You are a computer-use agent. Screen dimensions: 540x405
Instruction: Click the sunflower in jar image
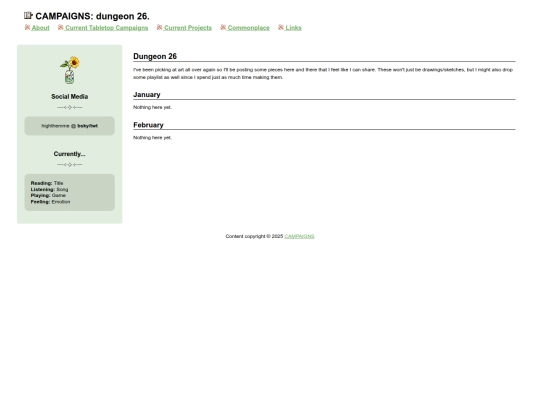click(70, 70)
